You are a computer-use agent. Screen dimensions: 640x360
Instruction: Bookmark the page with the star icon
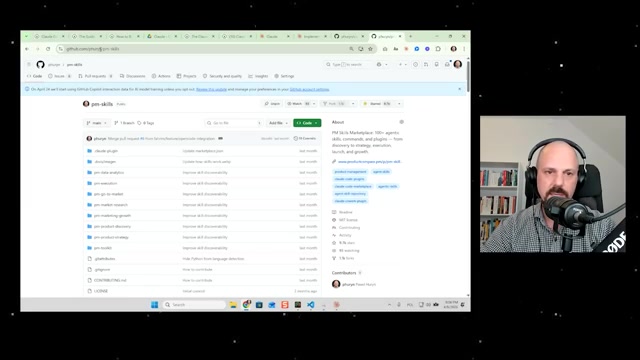[x=370, y=49]
